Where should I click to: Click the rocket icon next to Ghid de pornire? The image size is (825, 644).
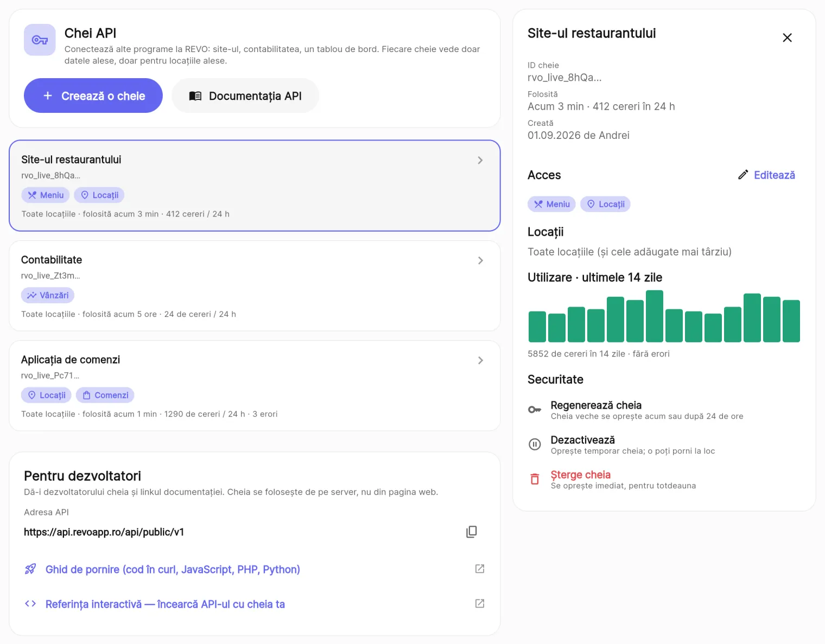tap(30, 569)
